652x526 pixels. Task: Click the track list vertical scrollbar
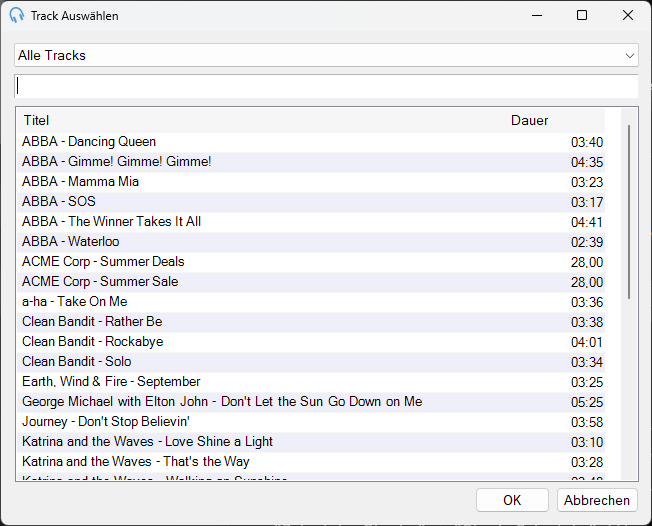pos(629,212)
